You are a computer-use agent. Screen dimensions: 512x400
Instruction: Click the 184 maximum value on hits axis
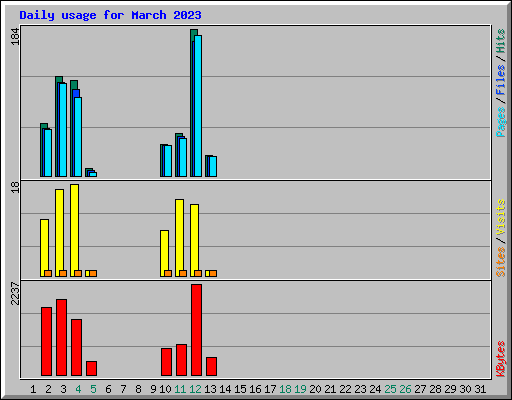coord(15,37)
